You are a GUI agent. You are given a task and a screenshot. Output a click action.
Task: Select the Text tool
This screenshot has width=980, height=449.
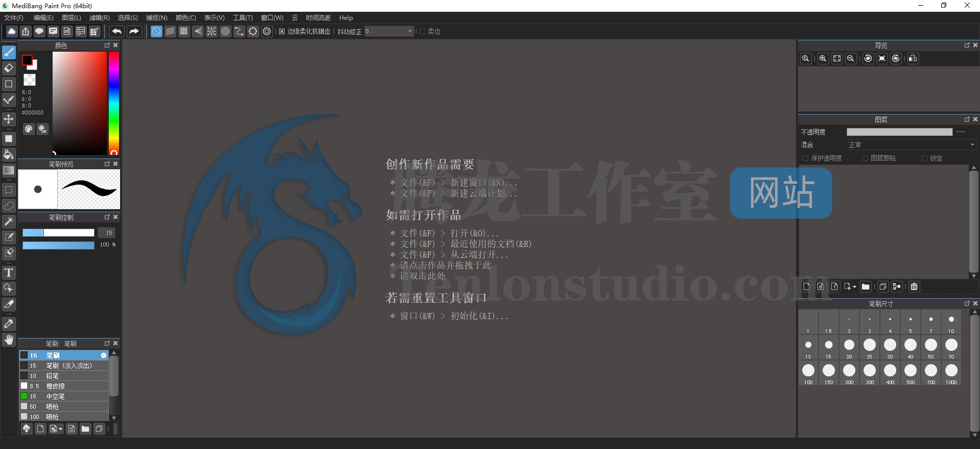[x=9, y=273]
